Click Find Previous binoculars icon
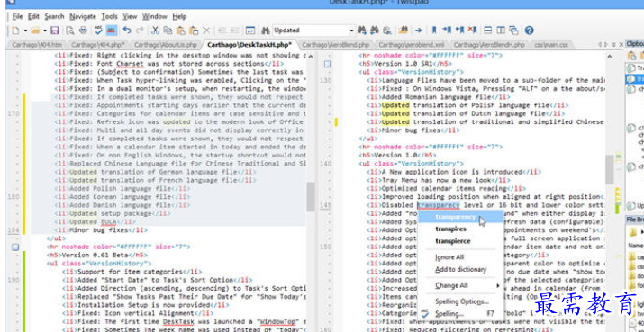The height and width of the screenshot is (332, 644). coord(374,31)
